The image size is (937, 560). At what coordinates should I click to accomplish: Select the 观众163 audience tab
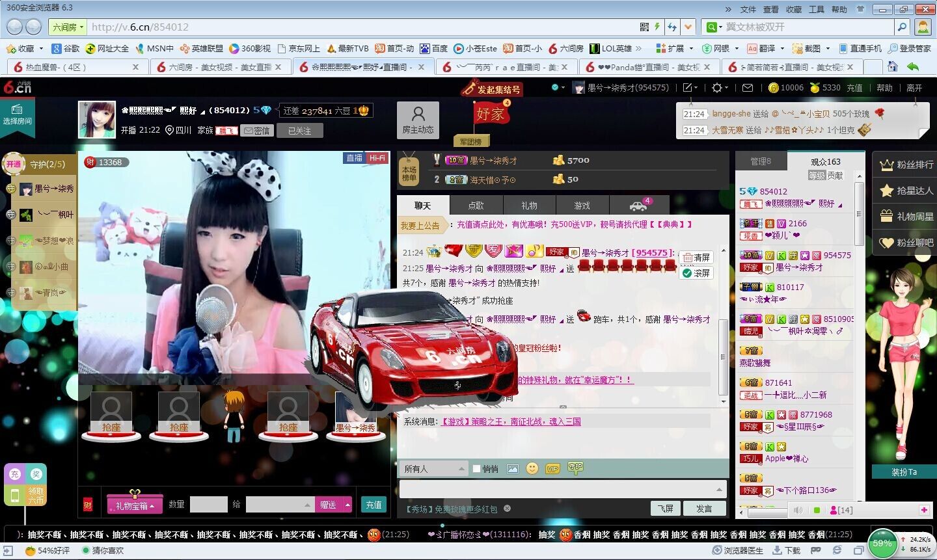[826, 161]
